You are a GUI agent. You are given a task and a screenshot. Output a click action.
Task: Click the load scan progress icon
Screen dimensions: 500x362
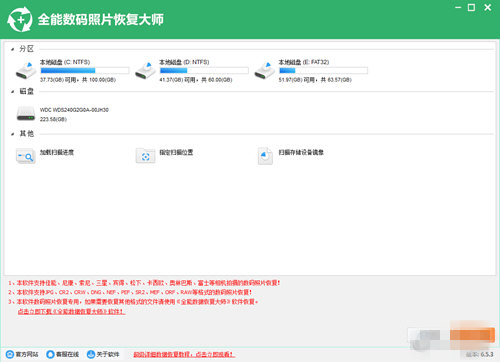pos(26,156)
